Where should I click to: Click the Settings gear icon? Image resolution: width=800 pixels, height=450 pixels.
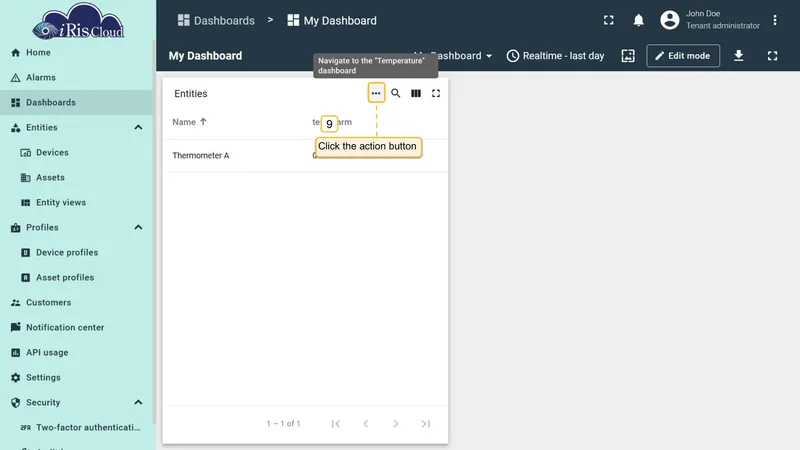coord(16,378)
